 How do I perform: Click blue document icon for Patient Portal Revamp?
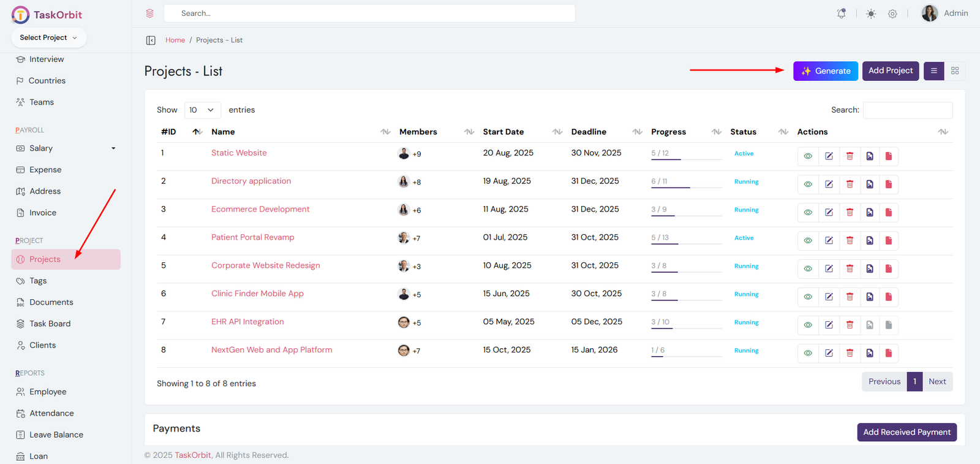click(x=869, y=241)
